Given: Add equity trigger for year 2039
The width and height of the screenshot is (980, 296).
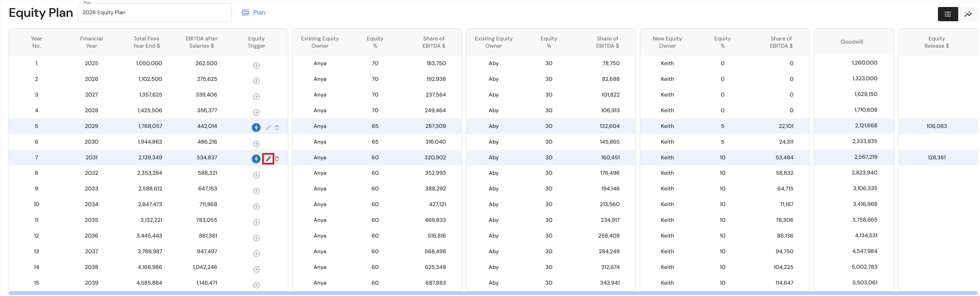Looking at the screenshot, I should tap(256, 285).
